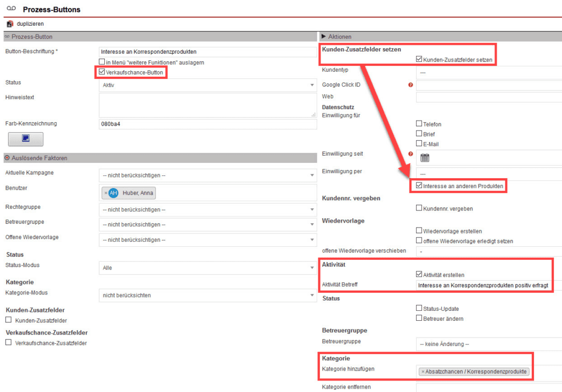The image size is (562, 392).
Task: Click the help icon beside Einwilligung seit
Action: (410, 154)
